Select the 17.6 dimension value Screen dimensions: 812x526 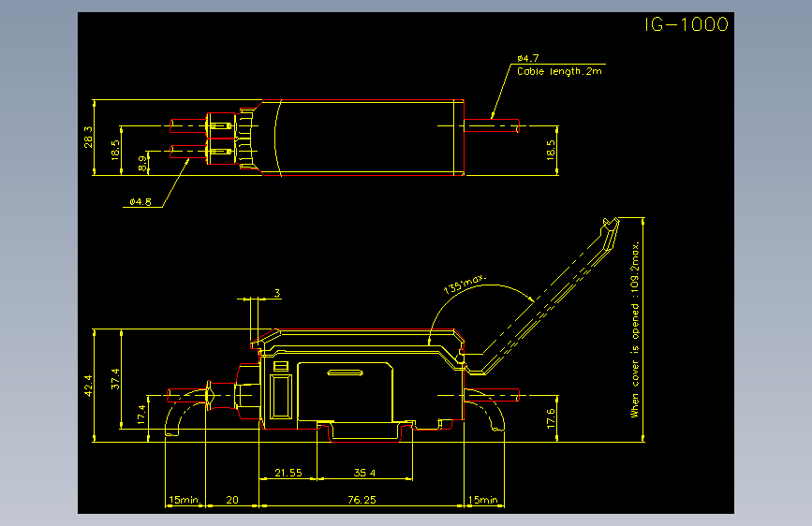(x=551, y=418)
